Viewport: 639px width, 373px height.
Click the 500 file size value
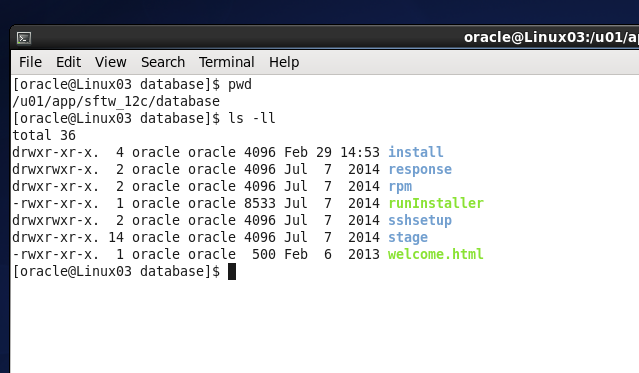[x=264, y=254]
